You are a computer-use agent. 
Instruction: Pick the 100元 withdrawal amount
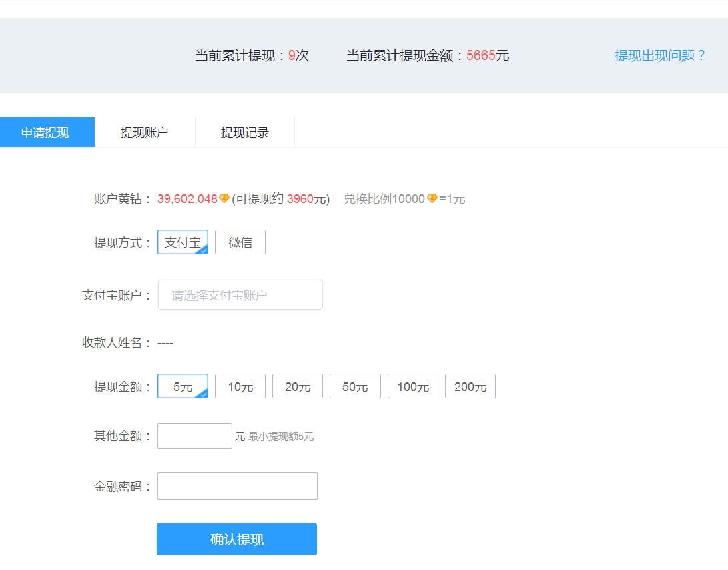click(413, 386)
